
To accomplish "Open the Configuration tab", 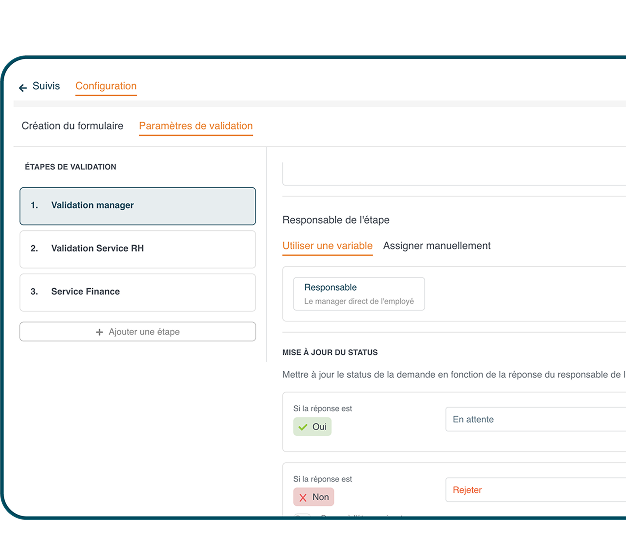I will (106, 86).
